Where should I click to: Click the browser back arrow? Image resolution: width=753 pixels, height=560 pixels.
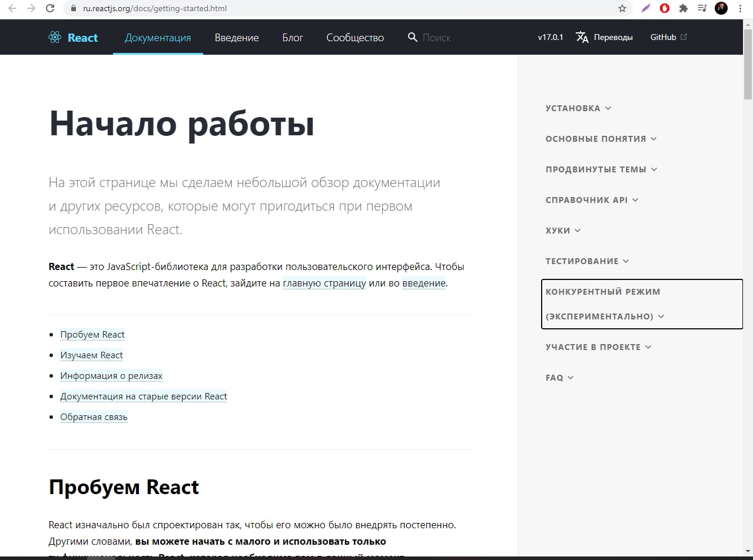tap(12, 8)
